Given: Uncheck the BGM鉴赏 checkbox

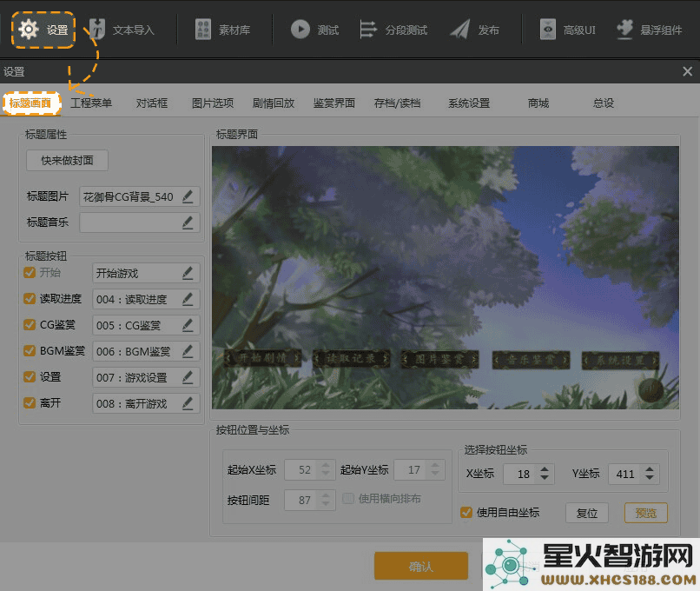Looking at the screenshot, I should pos(30,350).
